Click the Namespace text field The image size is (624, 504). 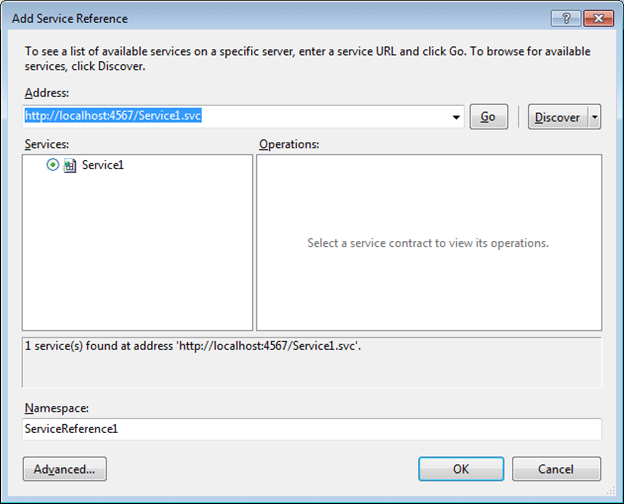point(312,429)
